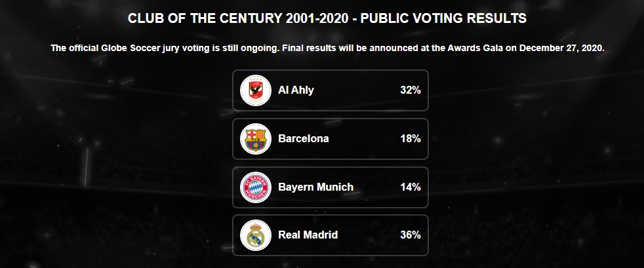
Task: Click the Barcelona club crest
Action: (256, 139)
